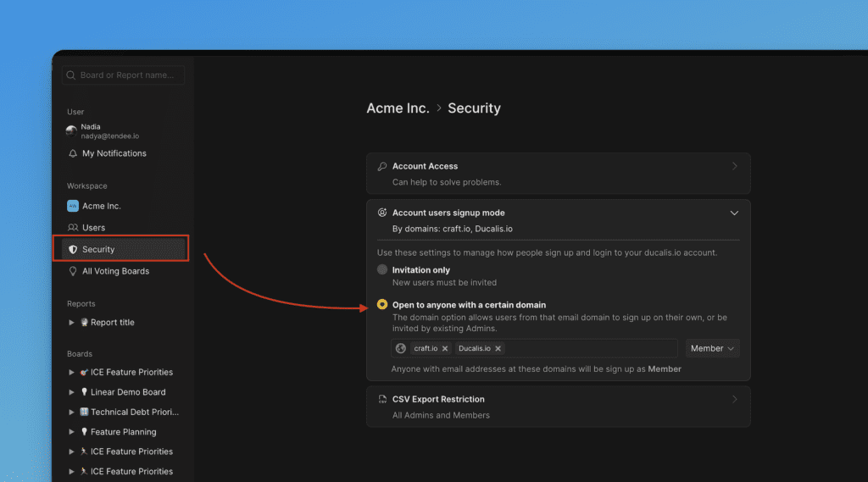Select Open to anyone with a certain domain
The width and height of the screenshot is (868, 482).
coord(382,305)
